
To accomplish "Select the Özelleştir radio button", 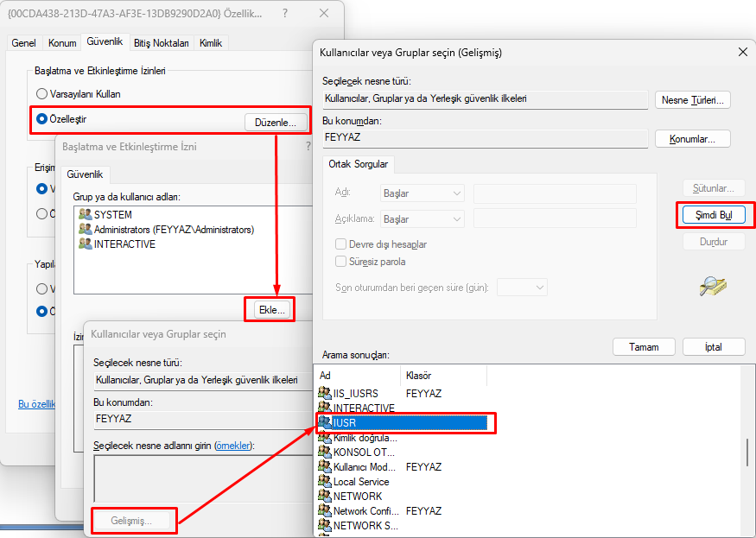I will [x=41, y=119].
